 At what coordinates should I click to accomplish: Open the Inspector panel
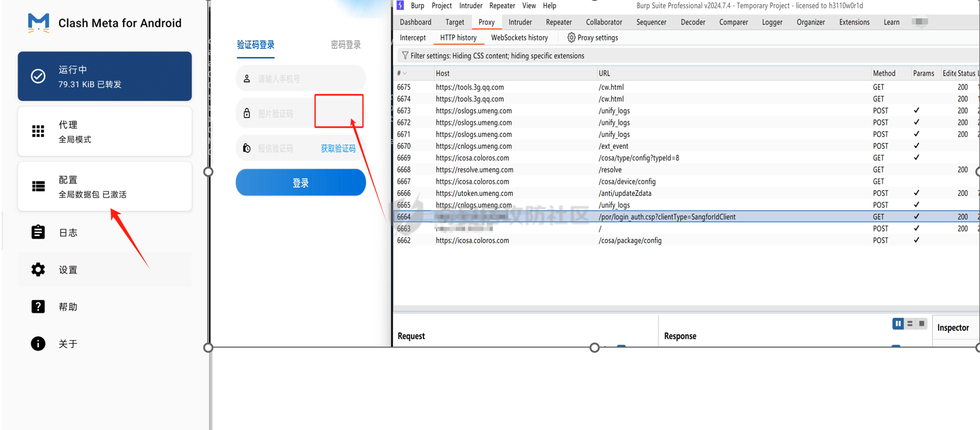(x=953, y=328)
